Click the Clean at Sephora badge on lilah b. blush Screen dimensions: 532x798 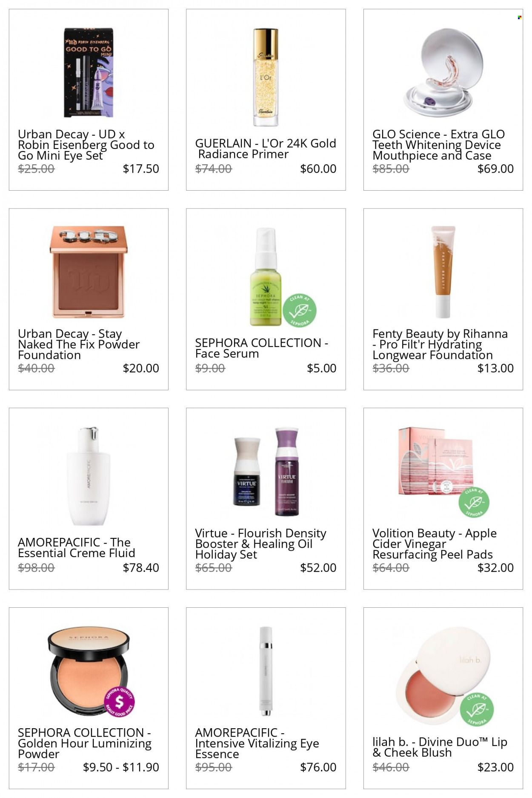pyautogui.click(x=477, y=709)
